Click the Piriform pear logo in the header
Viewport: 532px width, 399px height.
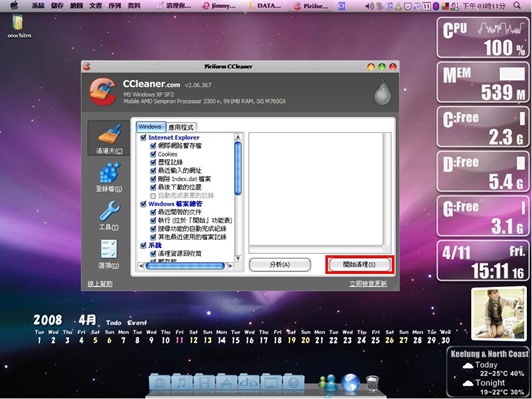pos(382,93)
